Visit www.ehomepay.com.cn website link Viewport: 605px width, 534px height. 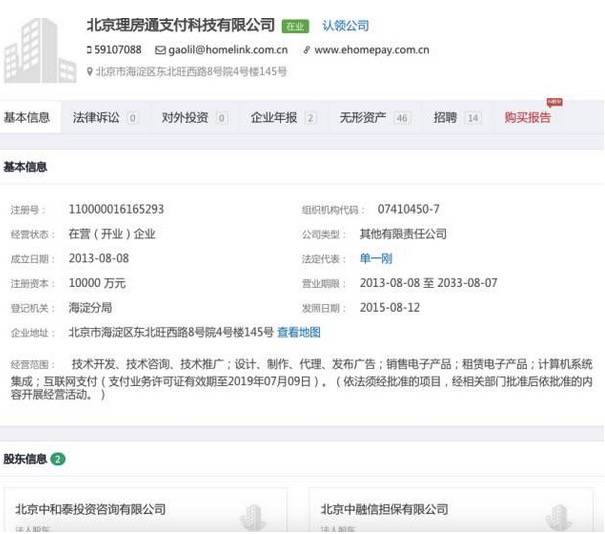point(372,50)
